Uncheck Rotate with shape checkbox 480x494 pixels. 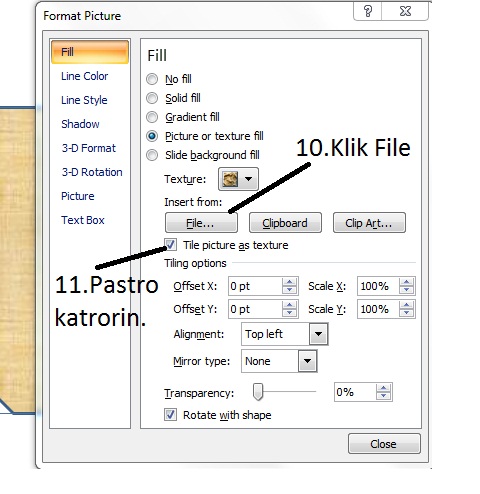(170, 415)
